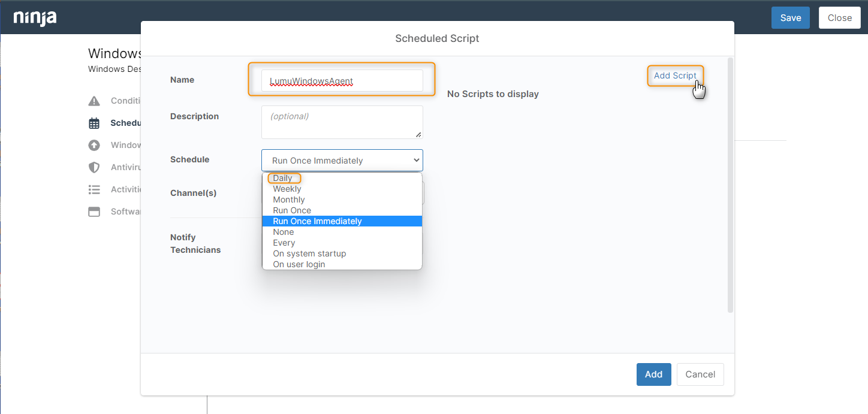
Task: Click the Activities list icon
Action: tap(94, 189)
